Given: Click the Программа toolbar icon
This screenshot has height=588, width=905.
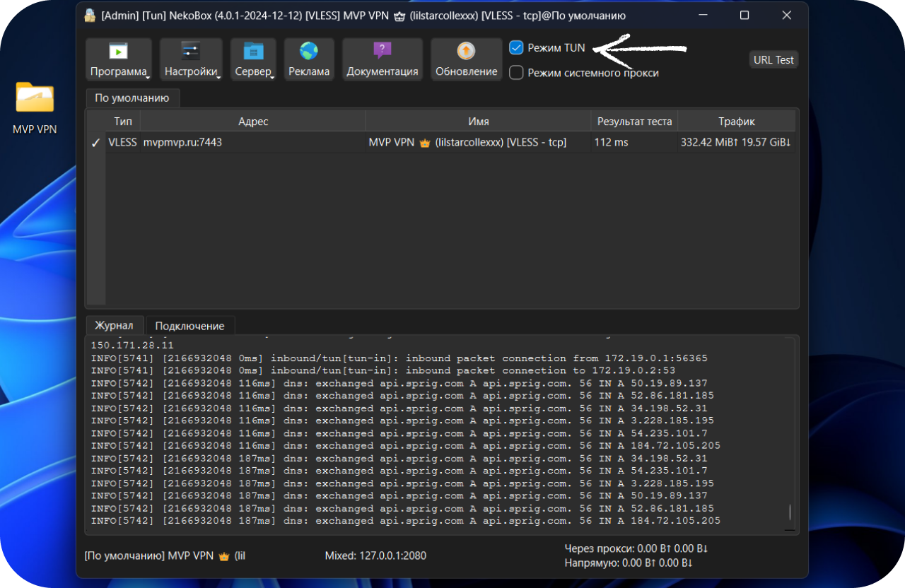Looking at the screenshot, I should [x=118, y=52].
